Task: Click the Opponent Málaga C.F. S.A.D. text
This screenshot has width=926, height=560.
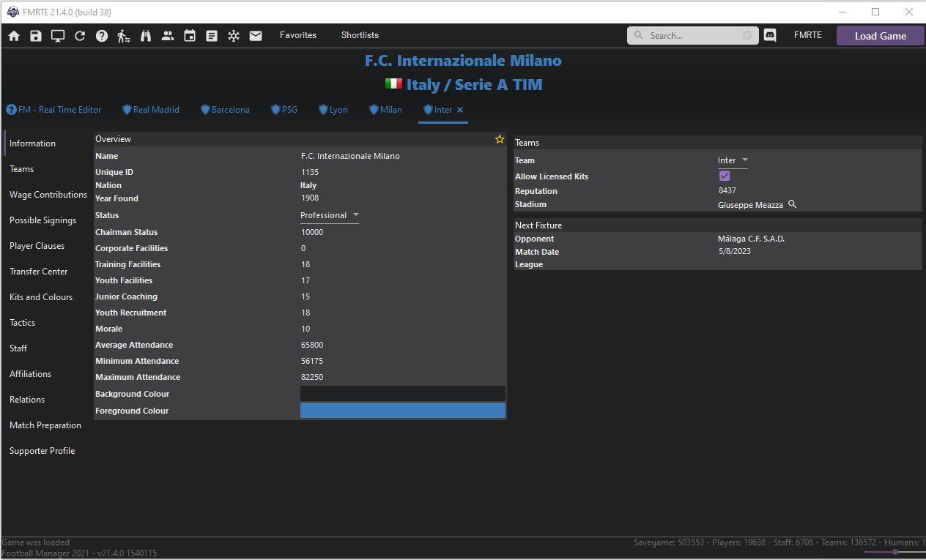Action: [751, 239]
